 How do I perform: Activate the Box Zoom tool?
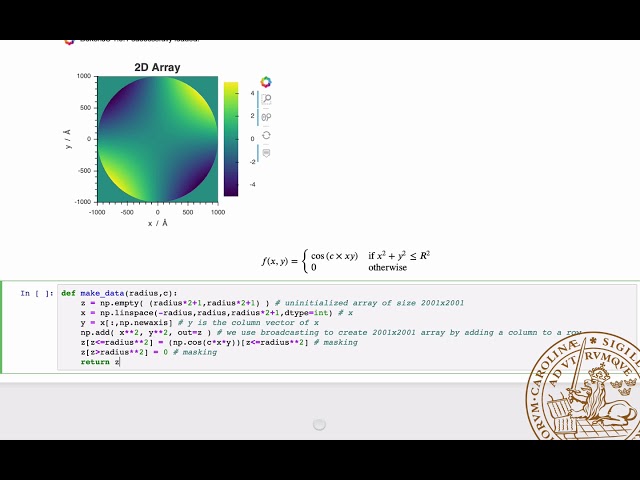coord(267,99)
